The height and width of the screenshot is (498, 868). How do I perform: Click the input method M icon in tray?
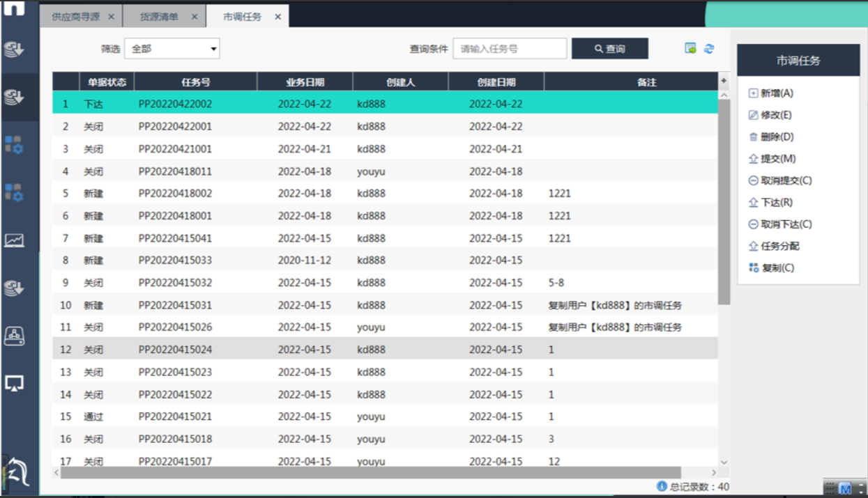(x=846, y=489)
